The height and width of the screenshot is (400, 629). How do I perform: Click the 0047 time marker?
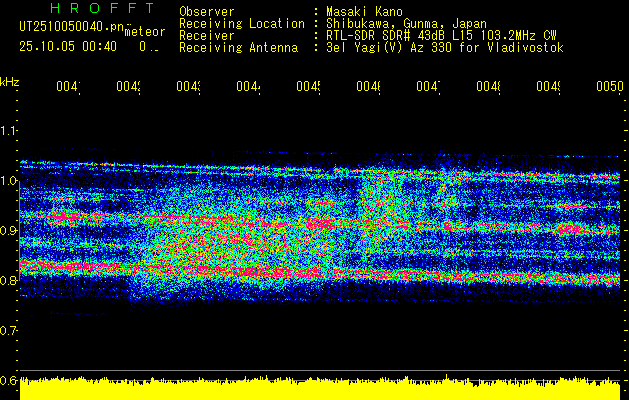428,87
